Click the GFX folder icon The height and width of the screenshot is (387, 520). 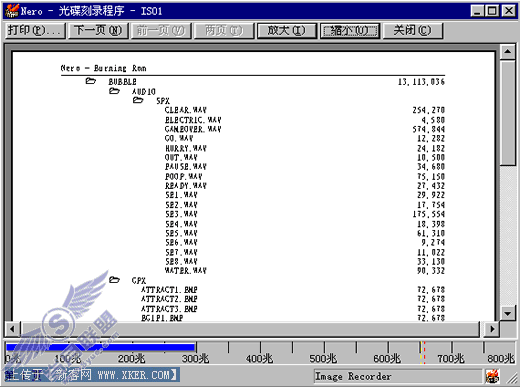tap(114, 280)
